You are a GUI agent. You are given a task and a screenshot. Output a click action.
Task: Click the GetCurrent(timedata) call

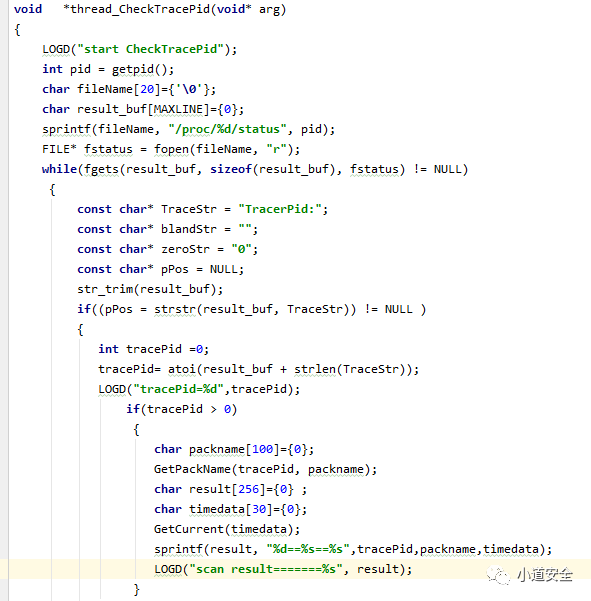227,529
